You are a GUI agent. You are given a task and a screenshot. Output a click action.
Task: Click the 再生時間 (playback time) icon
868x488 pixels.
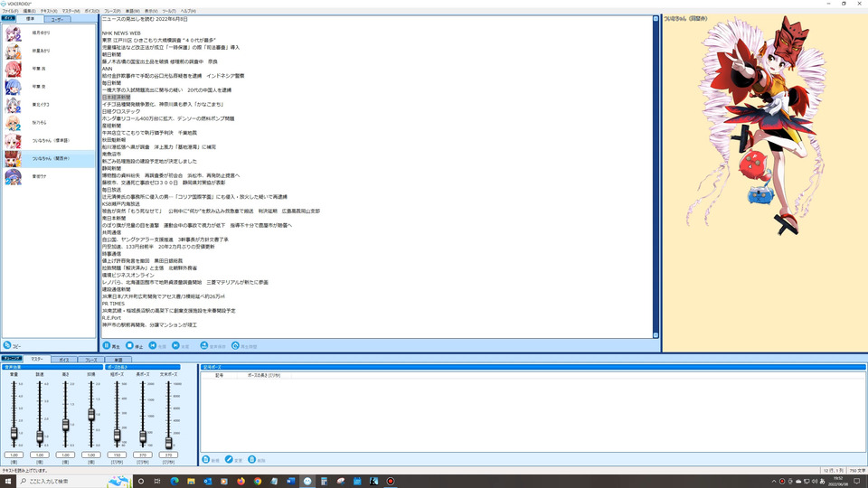pyautogui.click(x=235, y=346)
